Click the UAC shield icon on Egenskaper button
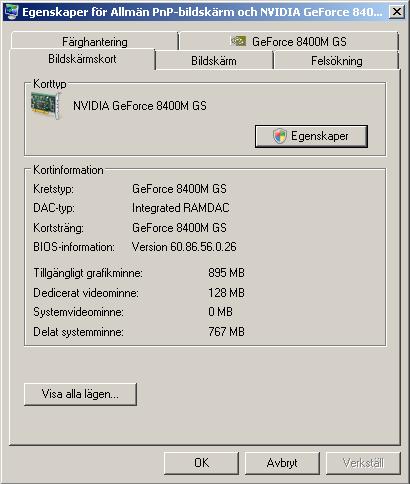The image size is (410, 484). click(280, 136)
